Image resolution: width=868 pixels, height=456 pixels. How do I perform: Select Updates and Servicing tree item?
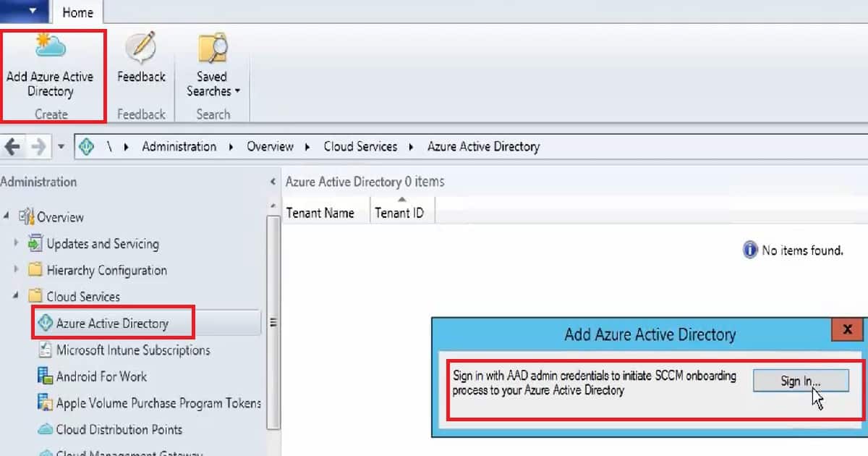pos(103,244)
